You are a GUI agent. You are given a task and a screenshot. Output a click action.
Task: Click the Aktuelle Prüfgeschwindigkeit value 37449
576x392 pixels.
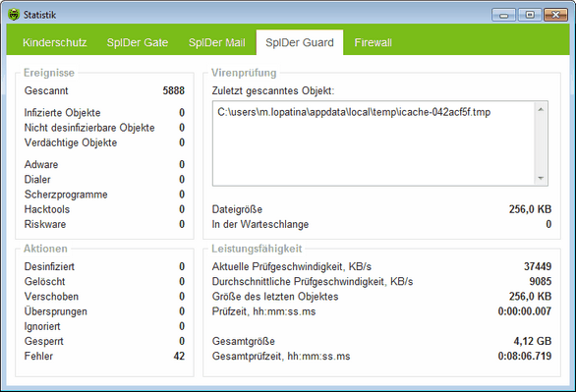538,266
